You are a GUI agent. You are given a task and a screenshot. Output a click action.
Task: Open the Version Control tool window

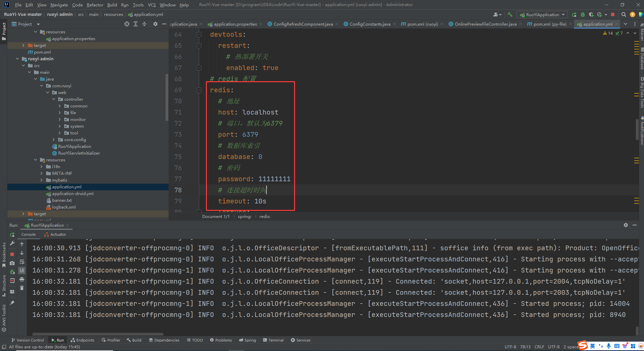coord(28,340)
